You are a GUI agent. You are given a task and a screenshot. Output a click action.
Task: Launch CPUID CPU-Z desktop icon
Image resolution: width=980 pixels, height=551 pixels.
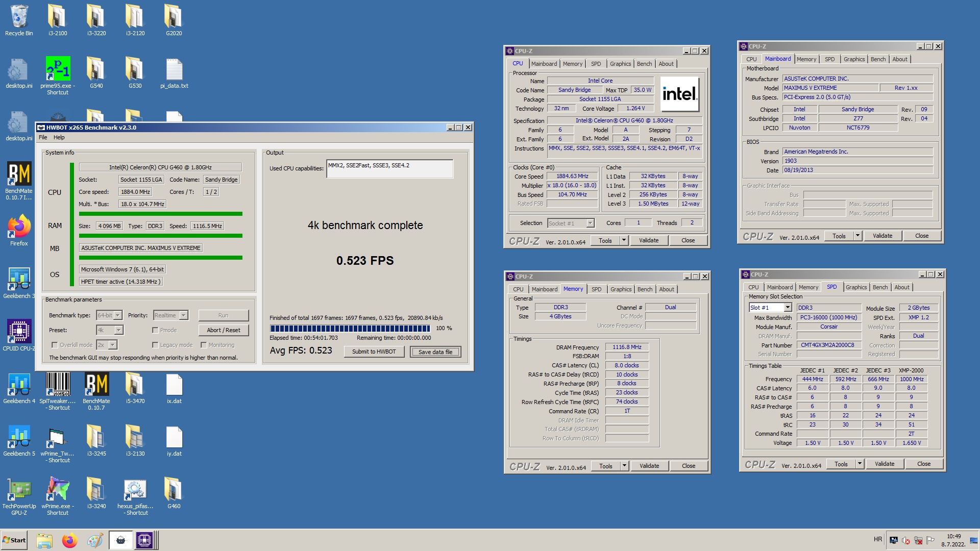pyautogui.click(x=19, y=336)
